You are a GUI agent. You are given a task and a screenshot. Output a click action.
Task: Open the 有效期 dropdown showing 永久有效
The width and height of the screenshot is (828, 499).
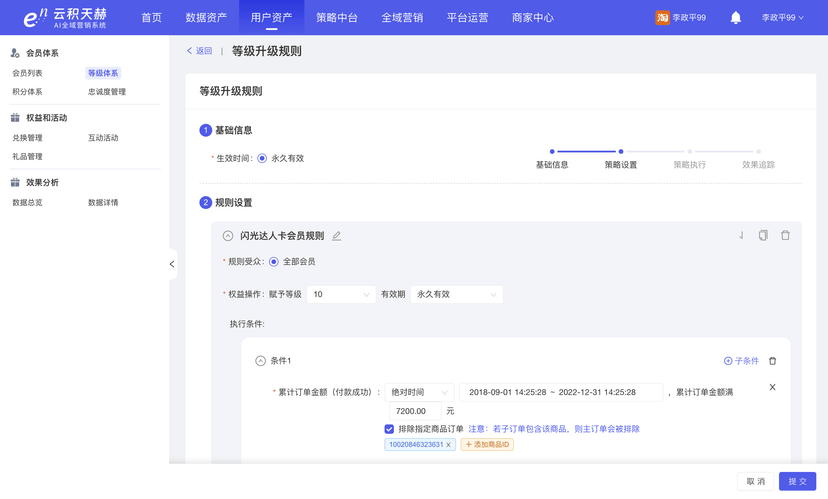[456, 295]
